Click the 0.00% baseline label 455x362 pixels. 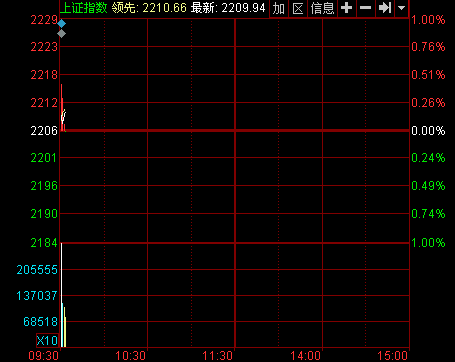pyautogui.click(x=428, y=130)
